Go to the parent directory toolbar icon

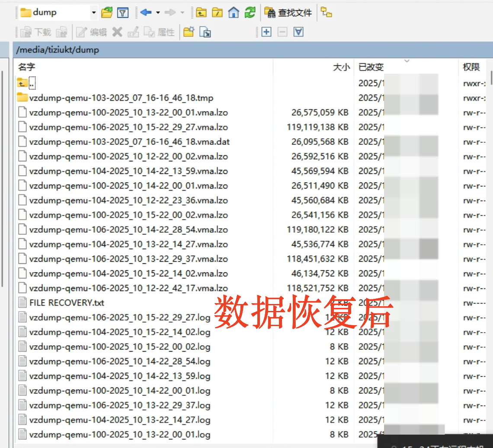pos(201,13)
